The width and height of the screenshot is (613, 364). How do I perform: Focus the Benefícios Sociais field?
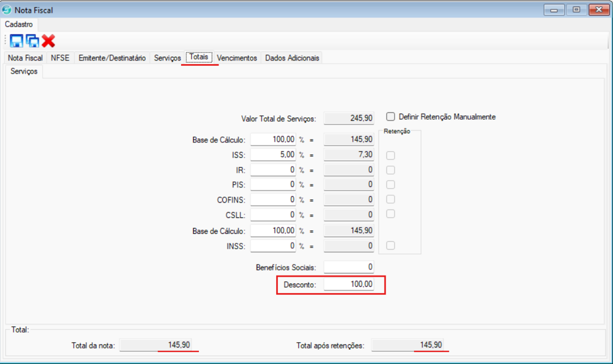pos(349,267)
